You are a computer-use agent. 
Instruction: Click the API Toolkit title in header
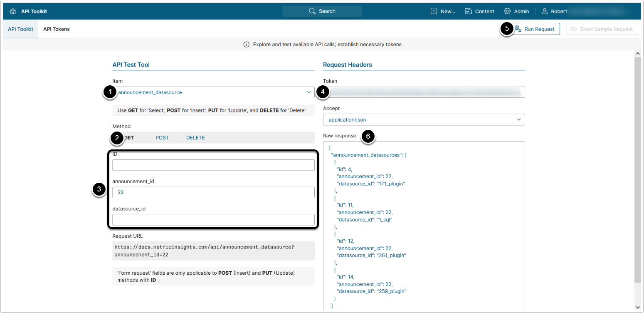34,11
